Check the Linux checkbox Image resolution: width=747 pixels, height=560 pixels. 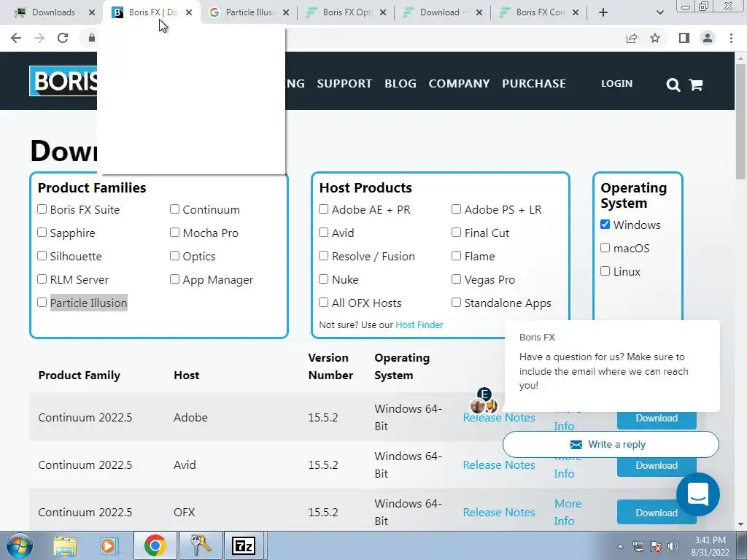605,271
